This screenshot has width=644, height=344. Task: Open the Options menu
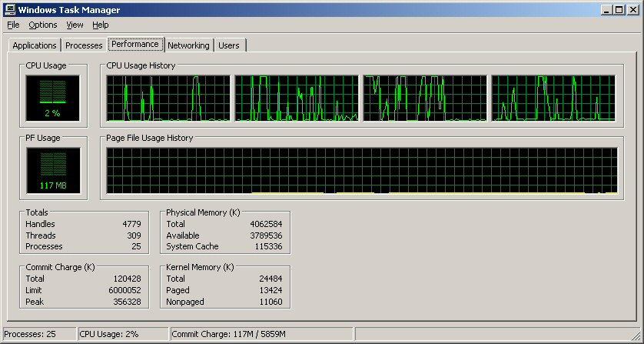click(x=43, y=25)
